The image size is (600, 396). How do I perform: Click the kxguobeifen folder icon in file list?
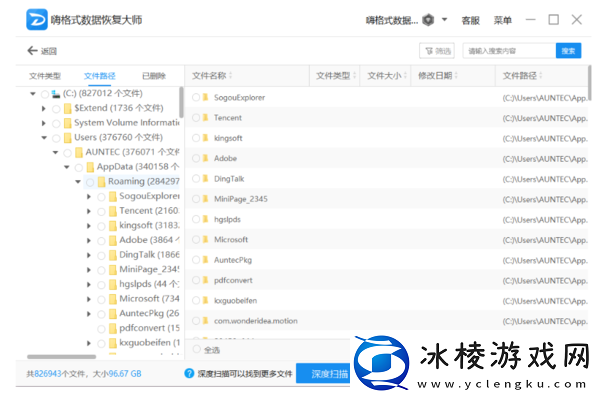pyautogui.click(x=205, y=300)
